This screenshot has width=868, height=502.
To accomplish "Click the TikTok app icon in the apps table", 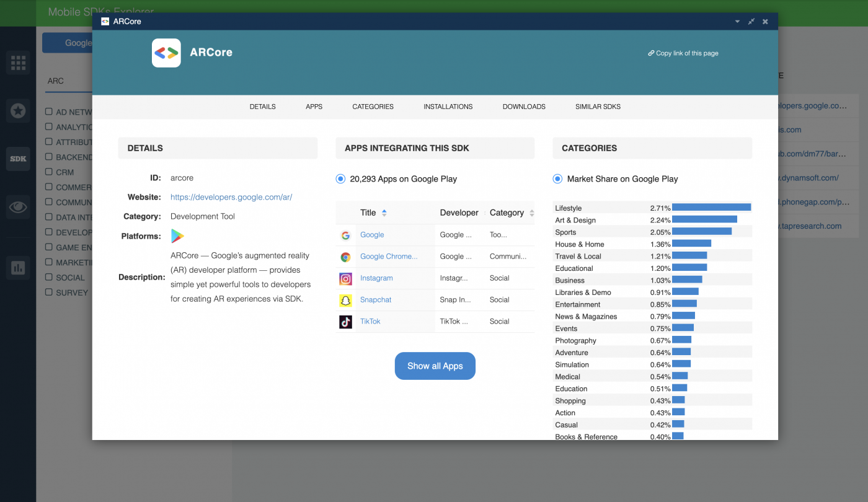I will (x=345, y=322).
